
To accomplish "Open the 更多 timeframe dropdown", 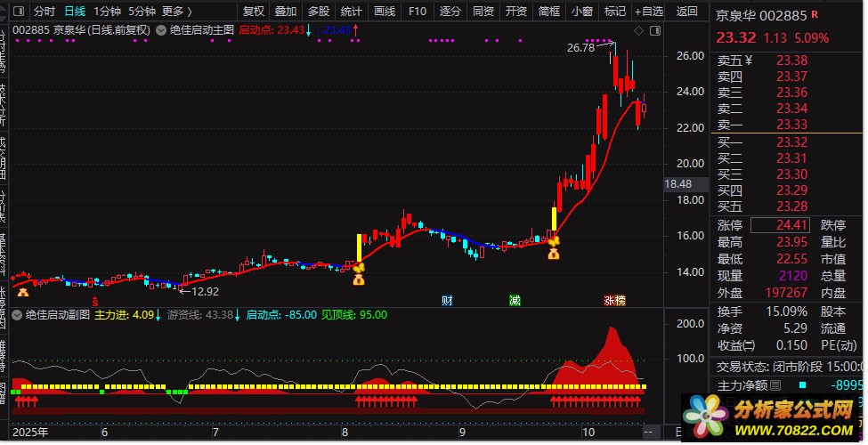I will pyautogui.click(x=176, y=11).
